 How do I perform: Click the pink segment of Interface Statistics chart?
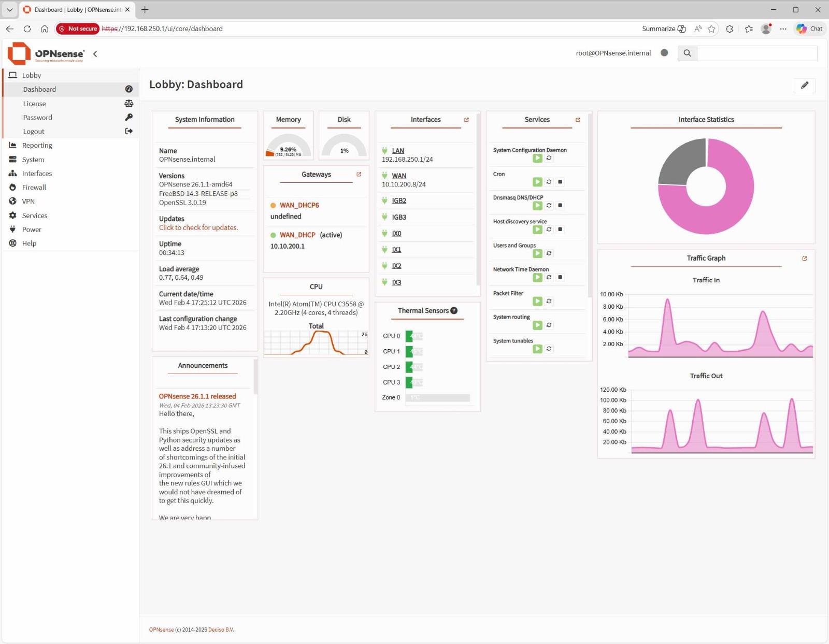pyautogui.click(x=736, y=207)
